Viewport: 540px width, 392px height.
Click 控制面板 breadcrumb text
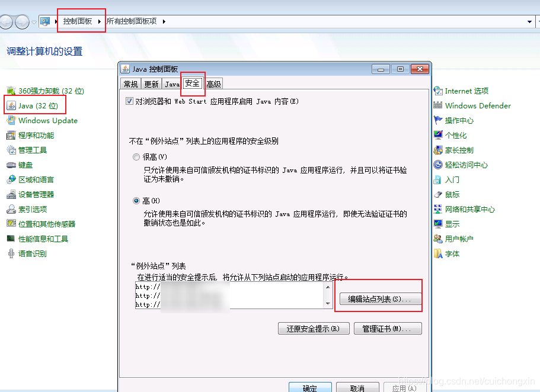point(78,21)
